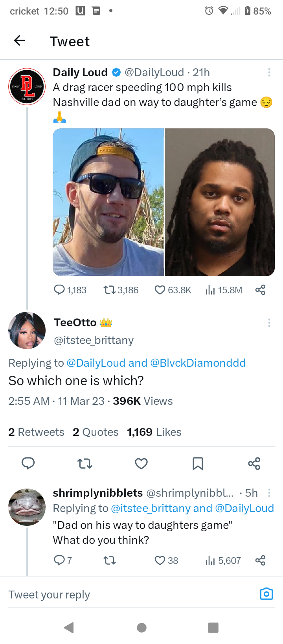Open the three-dot menu on TeeOtto's tweet
283x644 pixels.
pyautogui.click(x=269, y=323)
